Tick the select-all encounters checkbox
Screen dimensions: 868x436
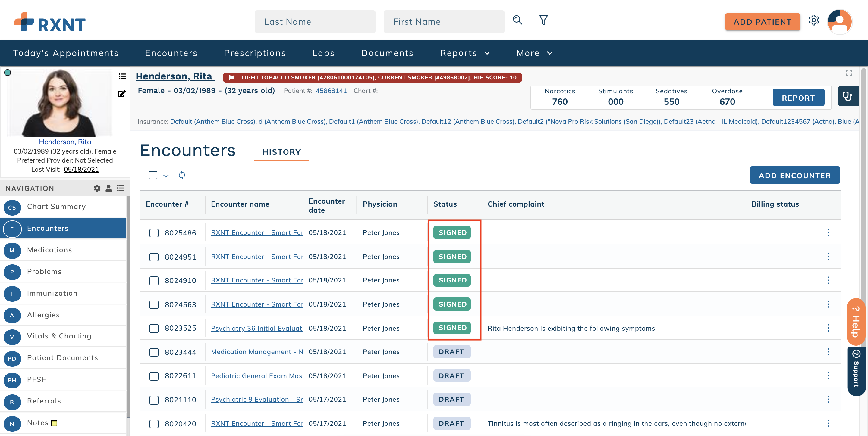153,175
